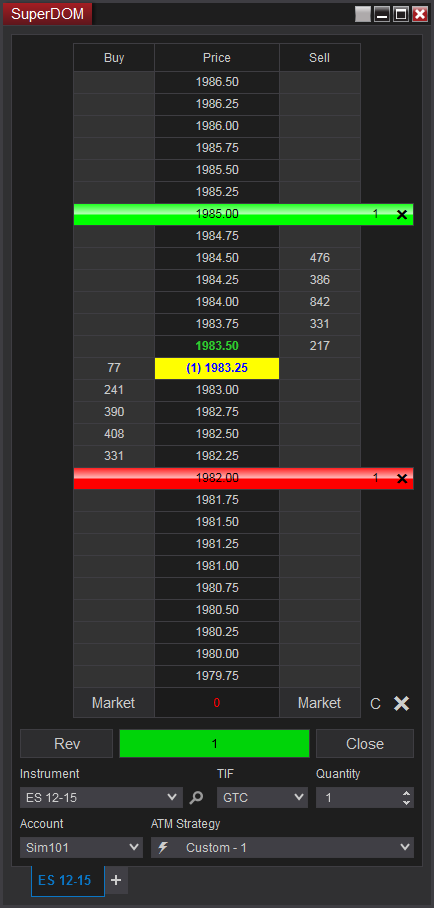Image resolution: width=434 pixels, height=908 pixels.
Task: Click the 1980.50 price row
Action: coord(217,610)
